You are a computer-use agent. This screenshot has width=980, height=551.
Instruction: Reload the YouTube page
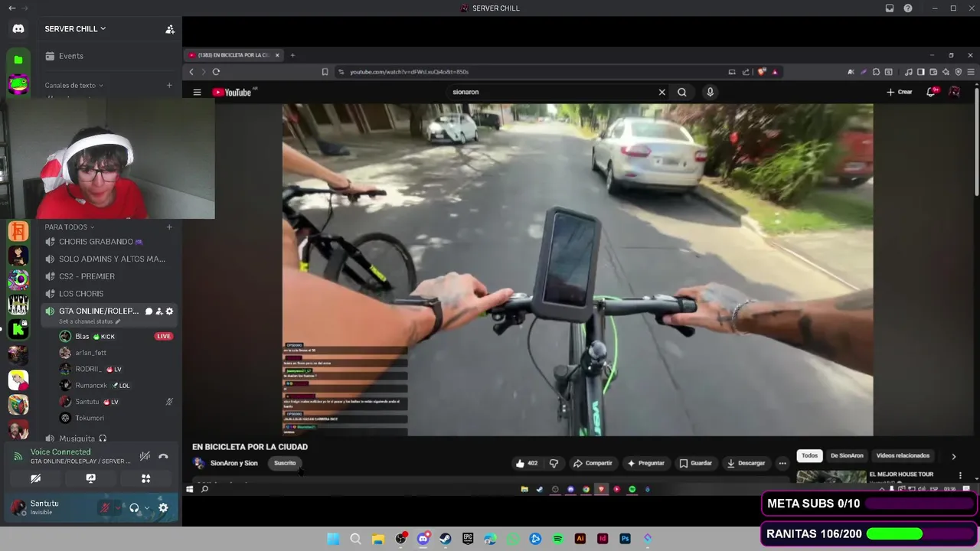(216, 72)
